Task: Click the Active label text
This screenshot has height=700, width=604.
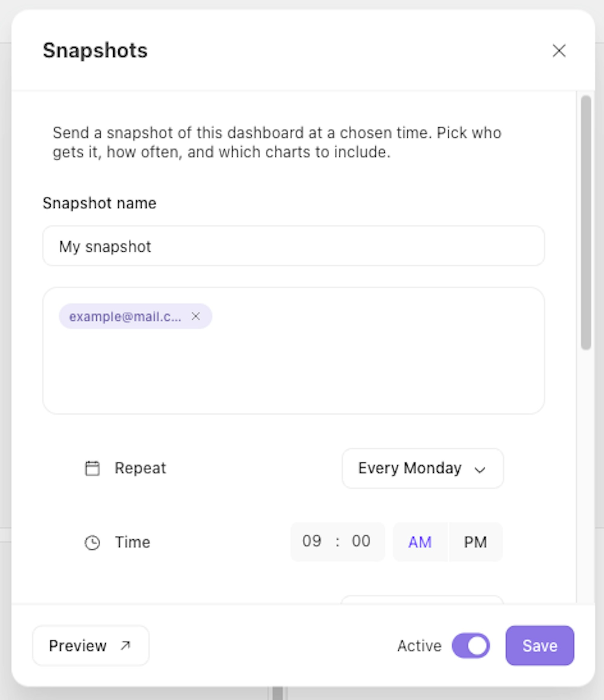Action: pyautogui.click(x=419, y=646)
